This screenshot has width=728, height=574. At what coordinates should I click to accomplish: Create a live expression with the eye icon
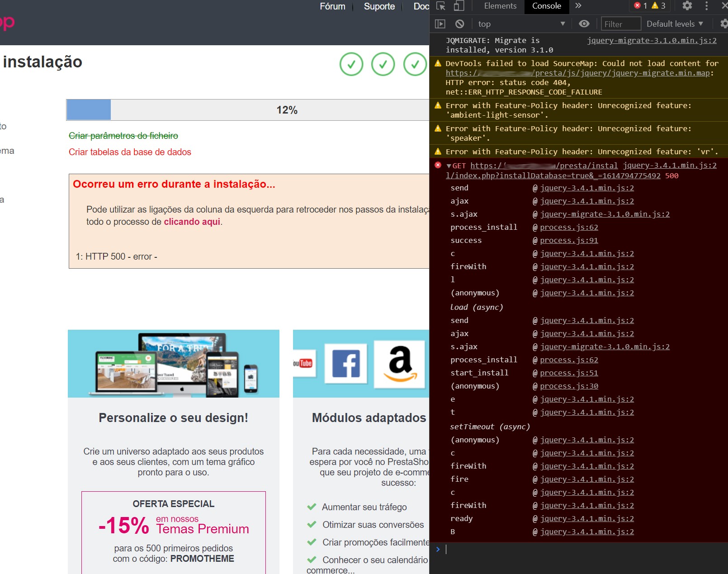click(585, 24)
